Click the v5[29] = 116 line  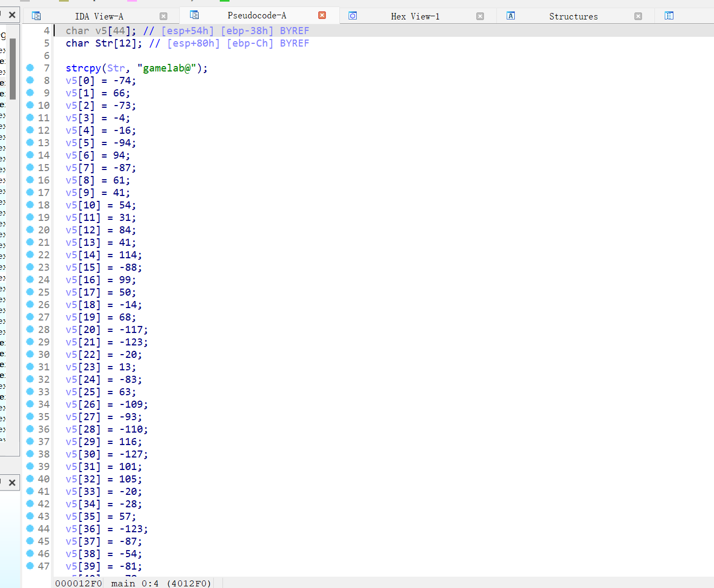104,442
